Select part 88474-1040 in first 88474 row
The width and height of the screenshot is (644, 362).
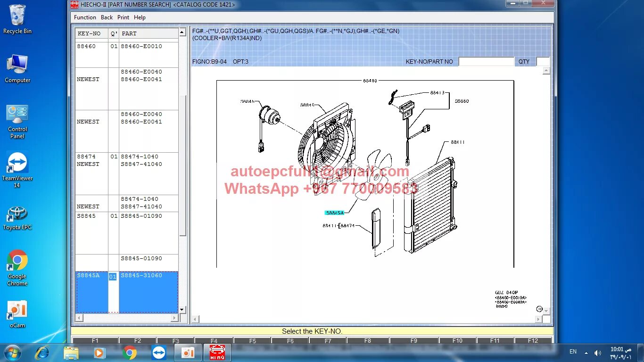(x=140, y=157)
